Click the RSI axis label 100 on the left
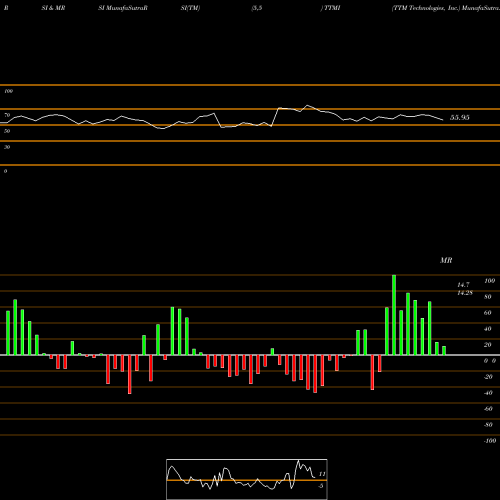Image resolution: width=500 pixels, height=500 pixels. pos(8,91)
